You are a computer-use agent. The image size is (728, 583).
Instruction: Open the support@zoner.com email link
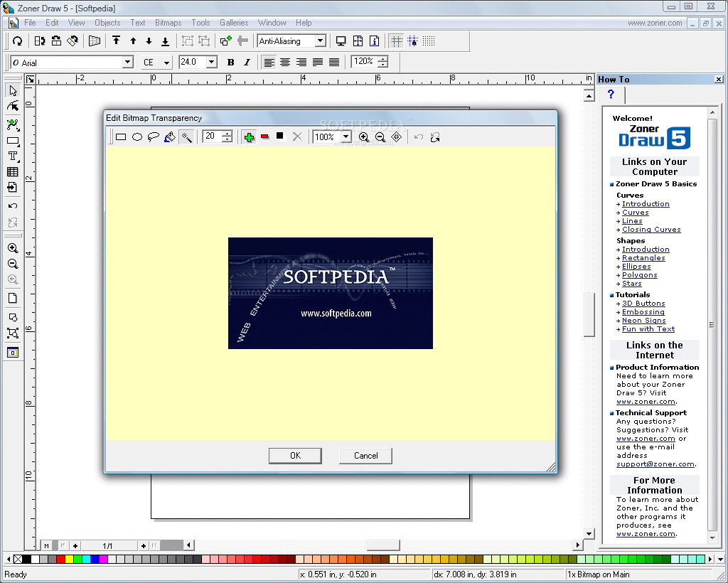click(655, 464)
